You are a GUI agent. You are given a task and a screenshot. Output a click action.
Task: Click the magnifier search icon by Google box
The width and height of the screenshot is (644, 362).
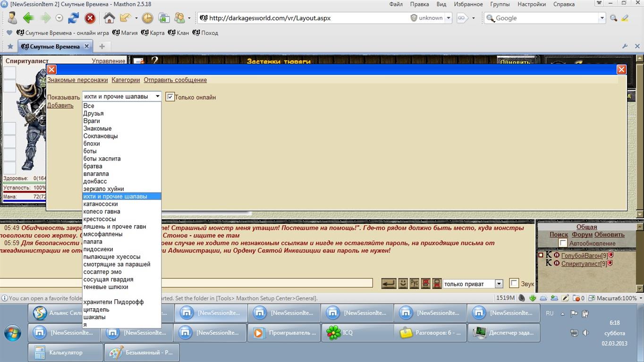[613, 18]
